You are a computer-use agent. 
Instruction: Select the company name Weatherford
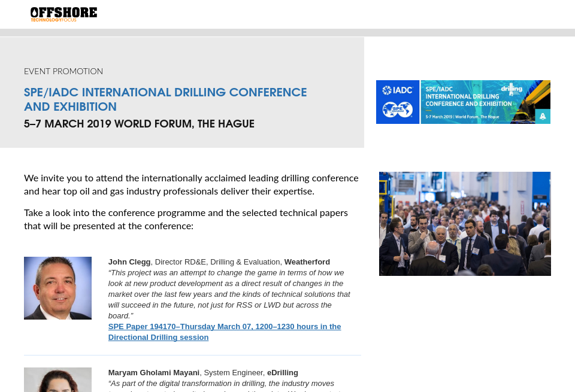[307, 262]
